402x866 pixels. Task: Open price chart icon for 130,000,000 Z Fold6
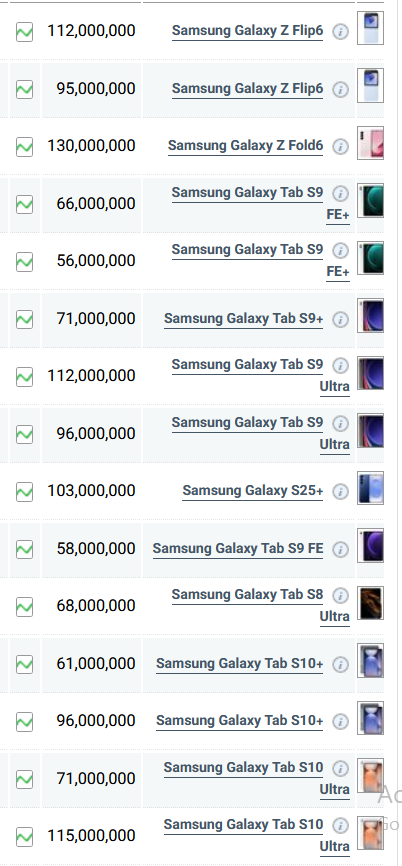[24, 146]
